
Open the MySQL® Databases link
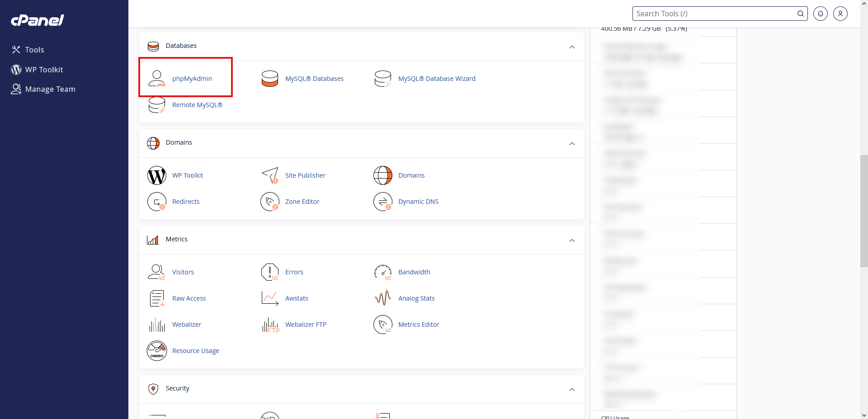314,79
